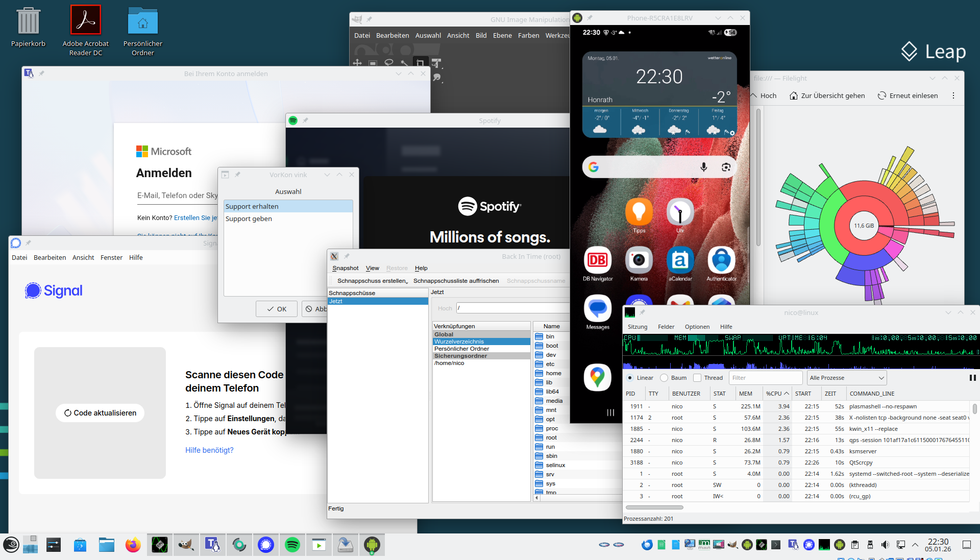
Task: Pause the process list refresh
Action: pos(972,378)
